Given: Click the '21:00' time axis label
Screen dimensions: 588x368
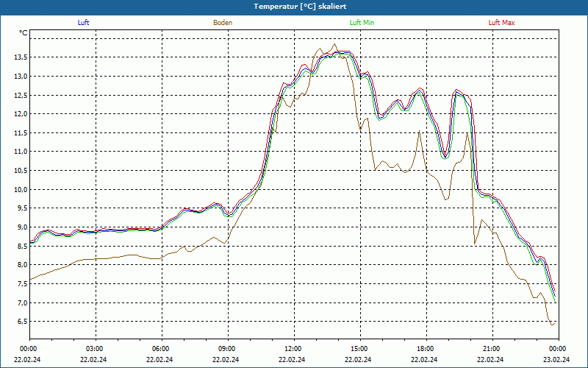Looking at the screenshot, I should coord(492,349).
